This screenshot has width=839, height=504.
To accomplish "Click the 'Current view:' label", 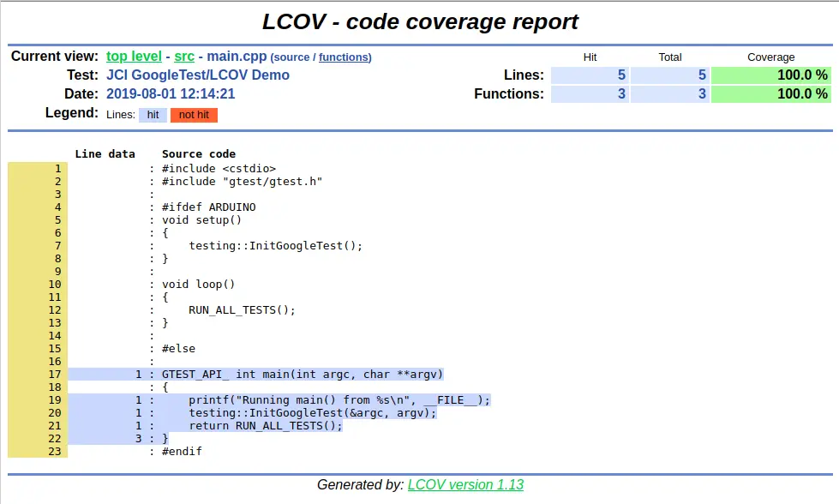I will (x=55, y=57).
